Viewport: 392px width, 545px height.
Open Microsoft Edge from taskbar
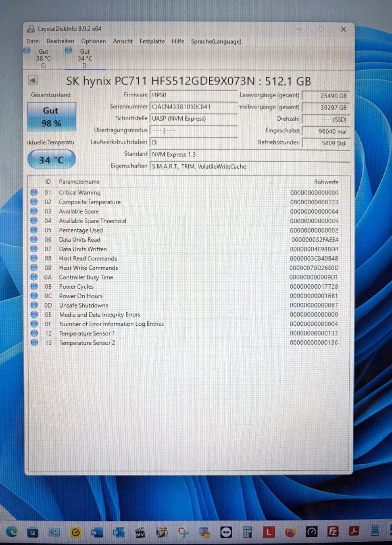[x=12, y=532]
